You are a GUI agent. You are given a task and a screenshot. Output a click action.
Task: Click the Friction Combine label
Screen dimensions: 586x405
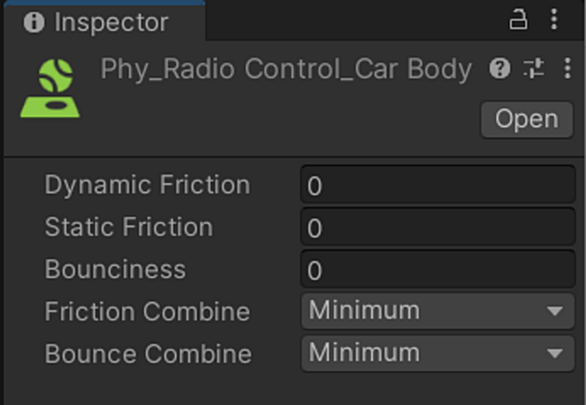pos(147,311)
